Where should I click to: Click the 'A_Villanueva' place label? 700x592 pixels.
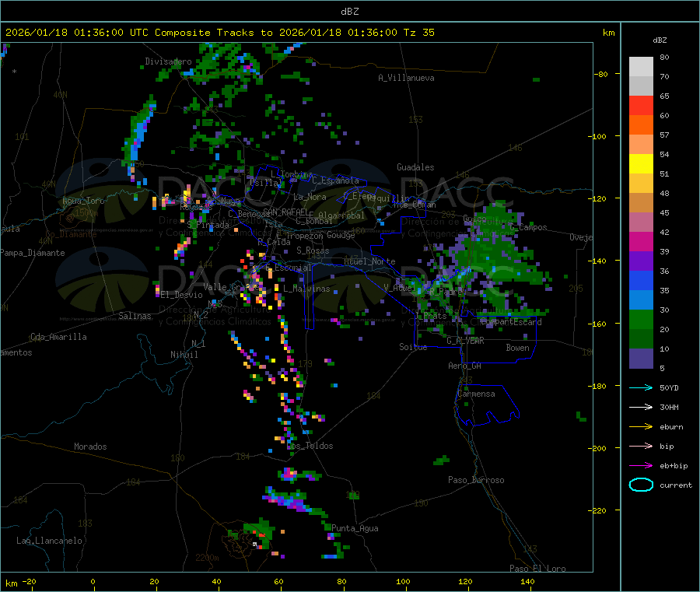[x=406, y=78]
